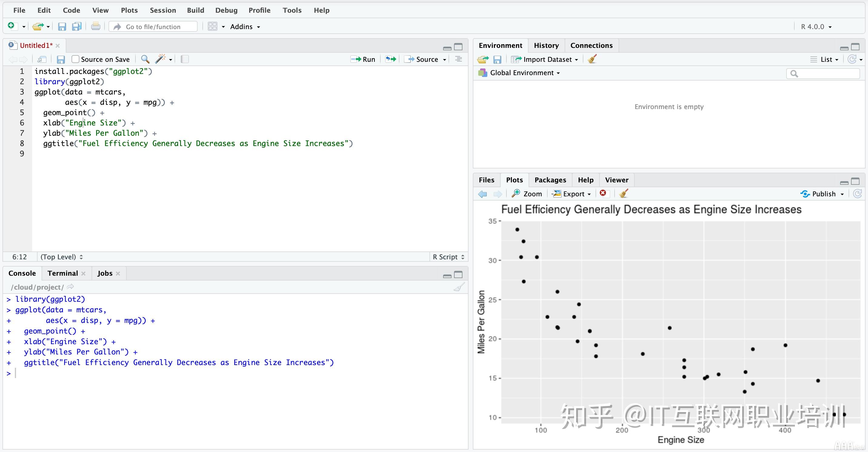Close the Terminal tab
This screenshot has width=868, height=452.
(84, 274)
